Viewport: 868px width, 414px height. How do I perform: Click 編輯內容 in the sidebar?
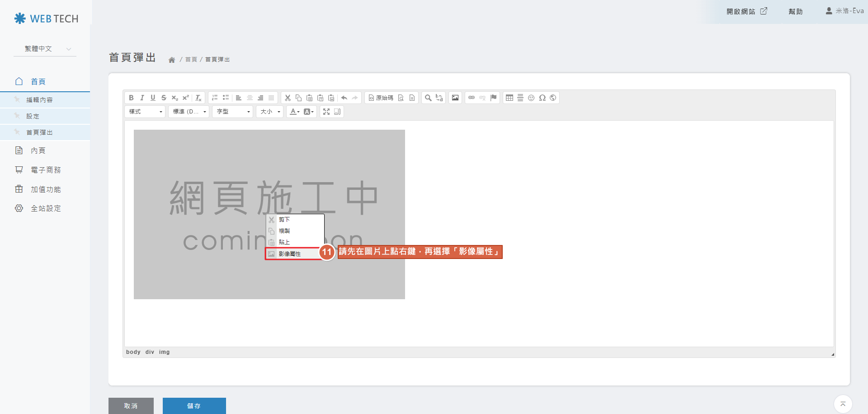click(x=39, y=100)
